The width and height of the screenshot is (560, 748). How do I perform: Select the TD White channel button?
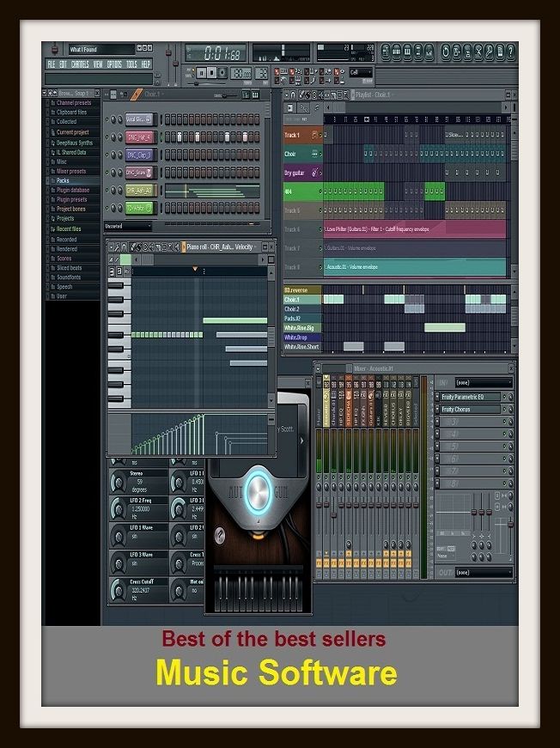[x=139, y=208]
